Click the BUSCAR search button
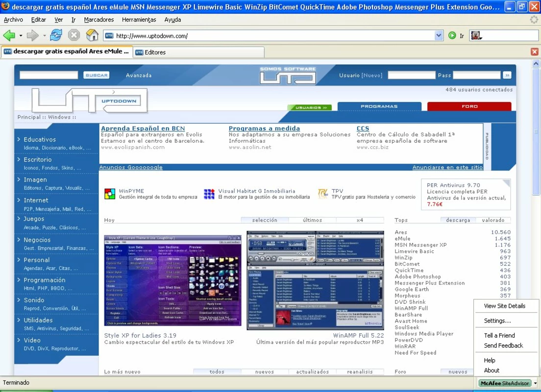The height and width of the screenshot is (392, 541). 97,75
